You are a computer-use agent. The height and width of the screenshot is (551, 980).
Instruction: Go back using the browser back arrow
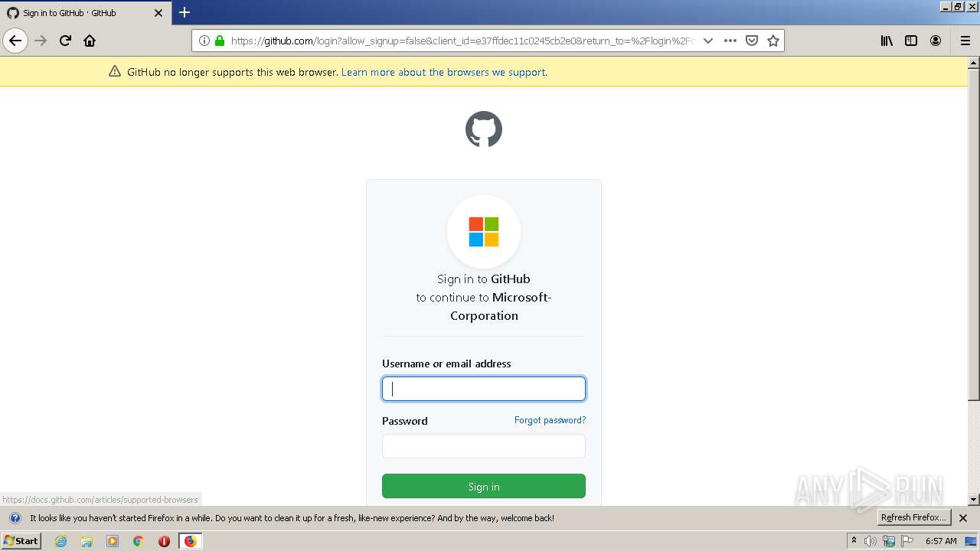[15, 41]
